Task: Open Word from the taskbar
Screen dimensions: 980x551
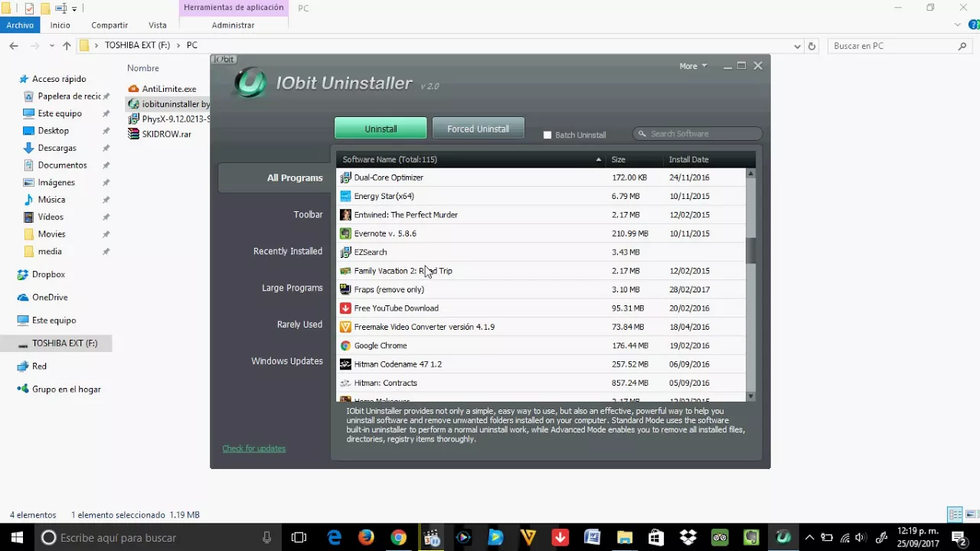Action: click(x=592, y=537)
